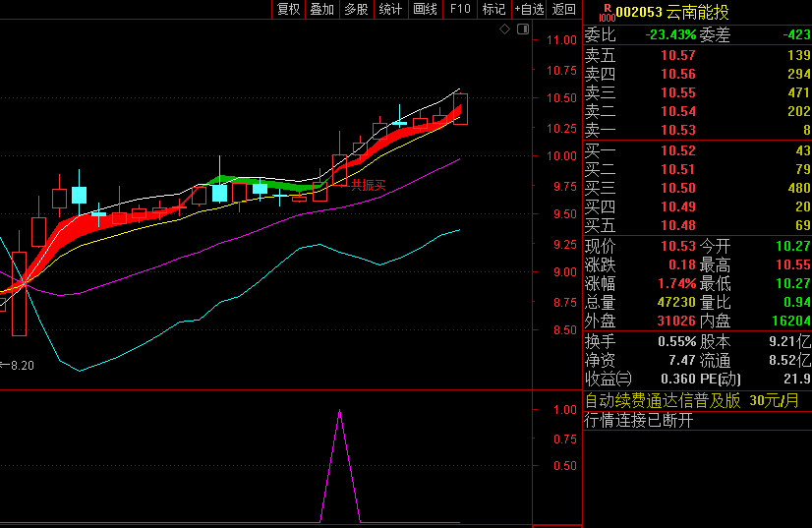Add stock via +自选 button
812x528 pixels.
pos(529,9)
